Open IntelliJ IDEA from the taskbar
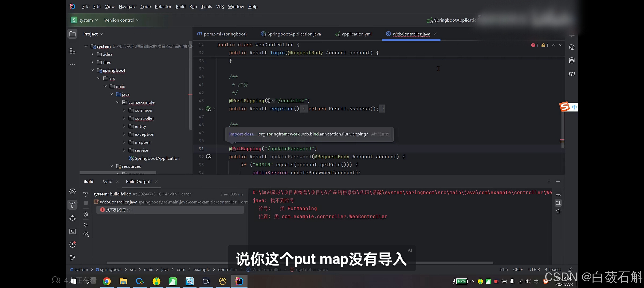 [x=239, y=281]
